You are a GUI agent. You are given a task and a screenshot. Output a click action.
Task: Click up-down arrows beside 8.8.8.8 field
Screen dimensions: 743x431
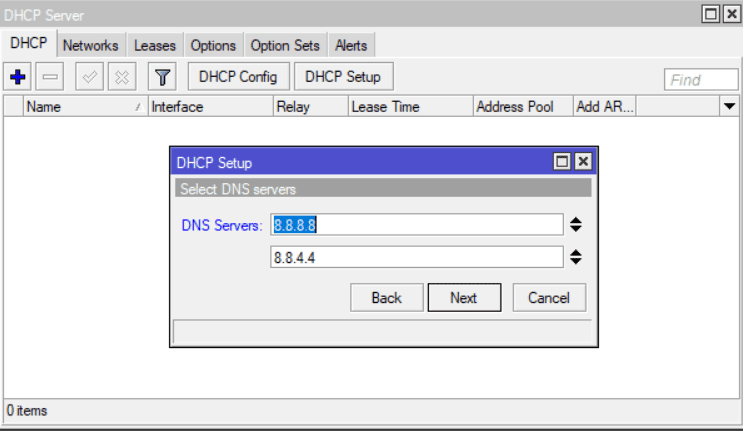[x=576, y=225]
